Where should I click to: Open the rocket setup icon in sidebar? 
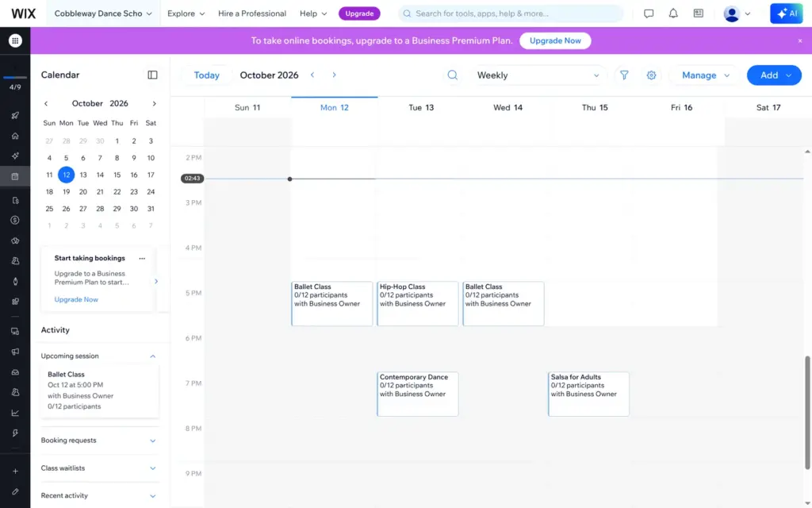click(15, 115)
